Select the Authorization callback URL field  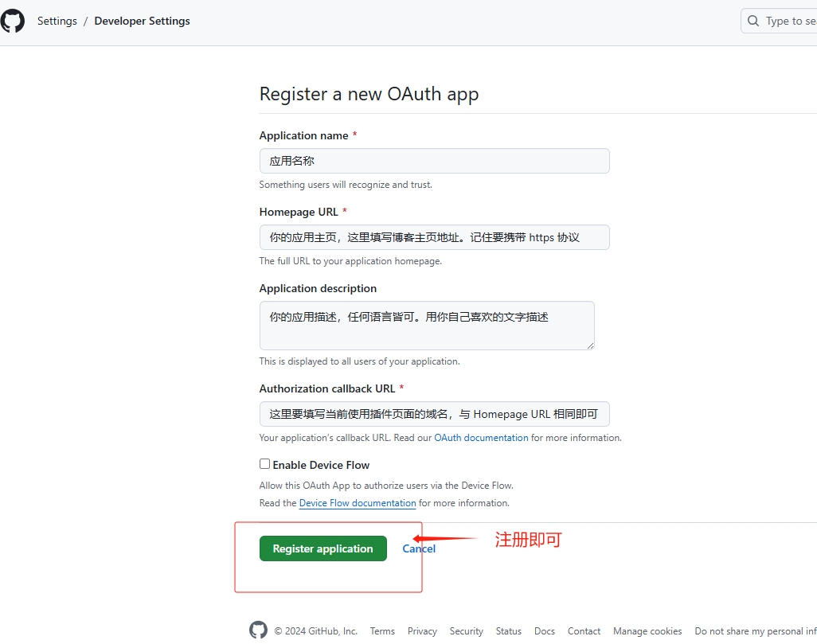(434, 414)
